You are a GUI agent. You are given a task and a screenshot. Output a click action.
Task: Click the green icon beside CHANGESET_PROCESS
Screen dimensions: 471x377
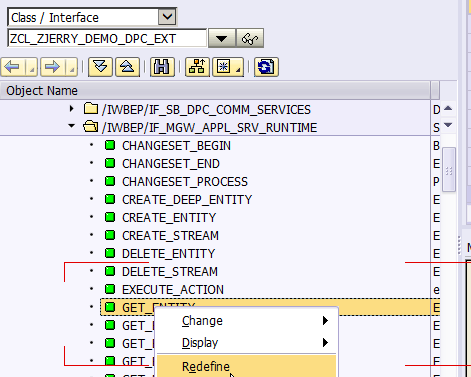[x=110, y=181]
